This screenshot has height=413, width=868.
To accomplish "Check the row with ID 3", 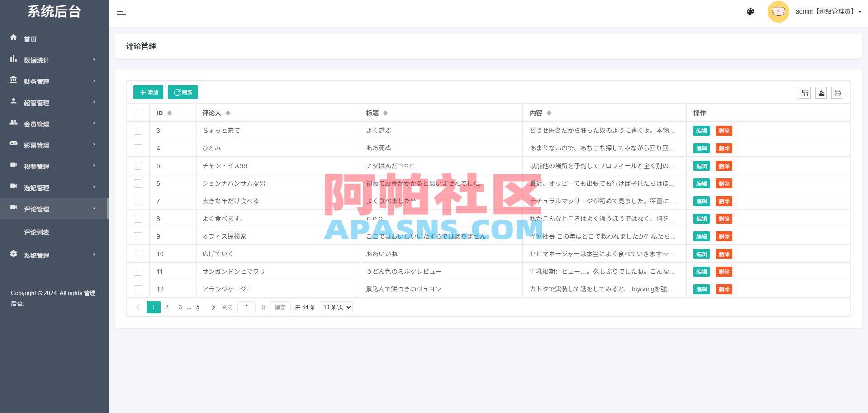I will click(138, 131).
